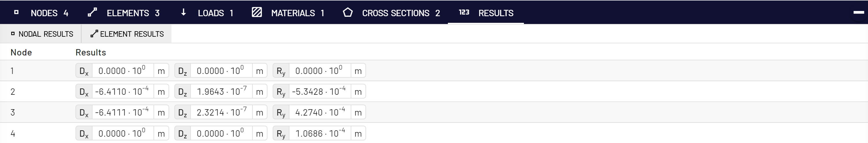
Task: Click node 4 Ry value 1.0686 field
Action: point(320,133)
